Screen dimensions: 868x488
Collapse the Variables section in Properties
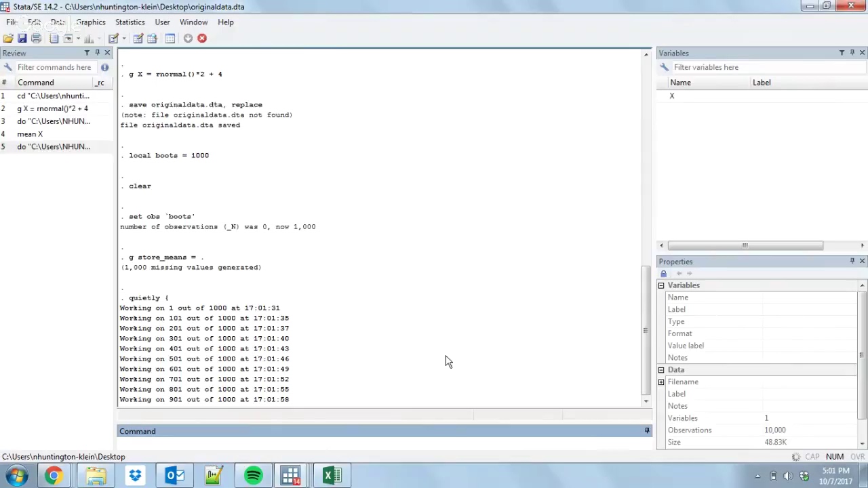[661, 285]
